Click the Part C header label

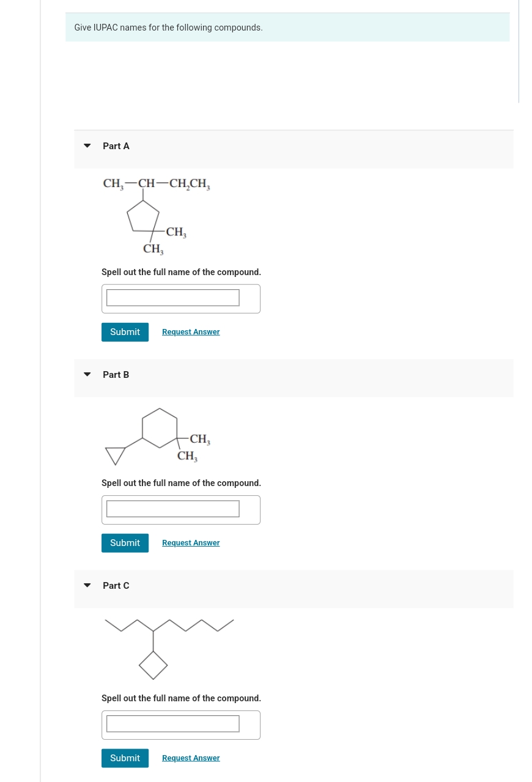click(116, 585)
